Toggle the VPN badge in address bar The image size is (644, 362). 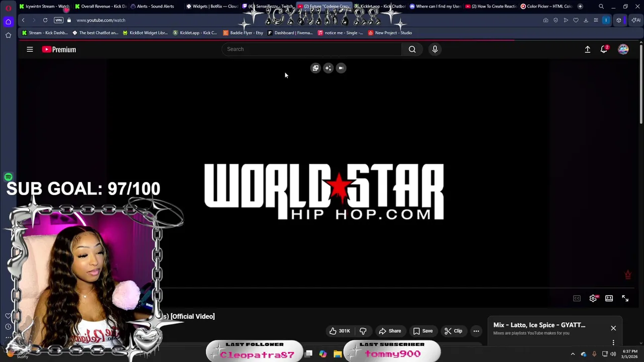[58, 20]
